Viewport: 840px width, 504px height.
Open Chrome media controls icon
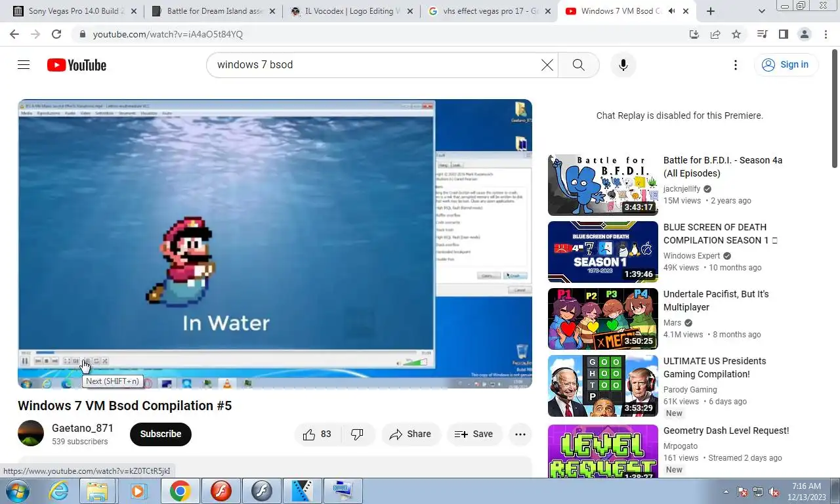click(763, 34)
